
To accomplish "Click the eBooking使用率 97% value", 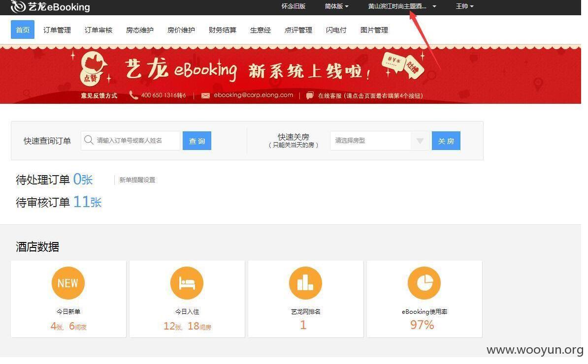I will (x=422, y=325).
